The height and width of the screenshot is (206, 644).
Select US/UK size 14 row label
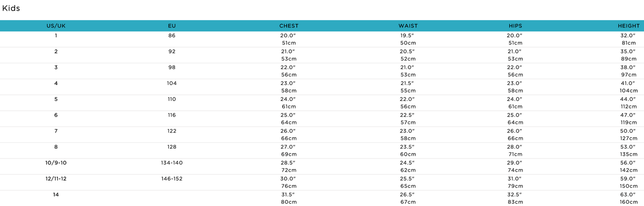pyautogui.click(x=56, y=195)
